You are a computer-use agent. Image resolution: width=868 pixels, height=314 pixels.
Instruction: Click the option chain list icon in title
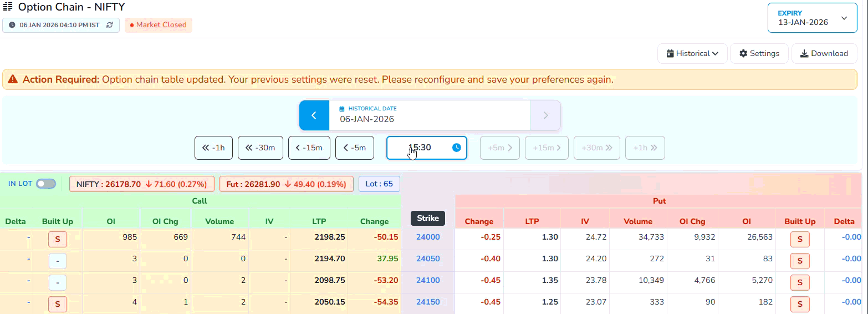[8, 7]
